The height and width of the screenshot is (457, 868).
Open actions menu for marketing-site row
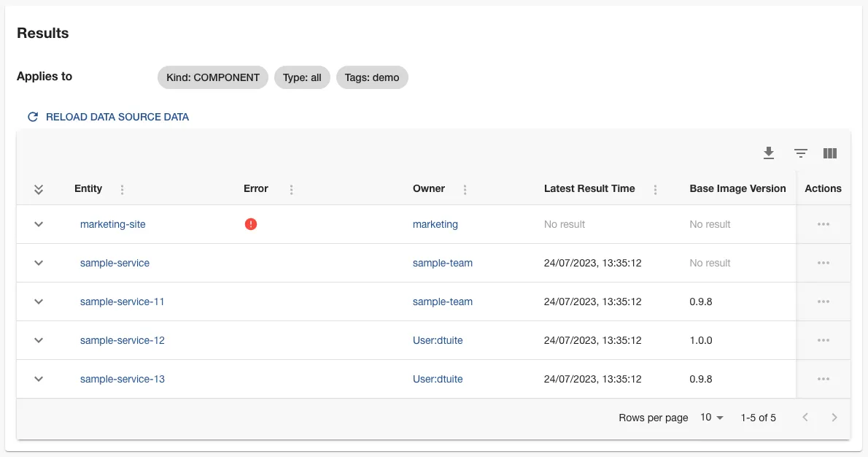point(824,224)
